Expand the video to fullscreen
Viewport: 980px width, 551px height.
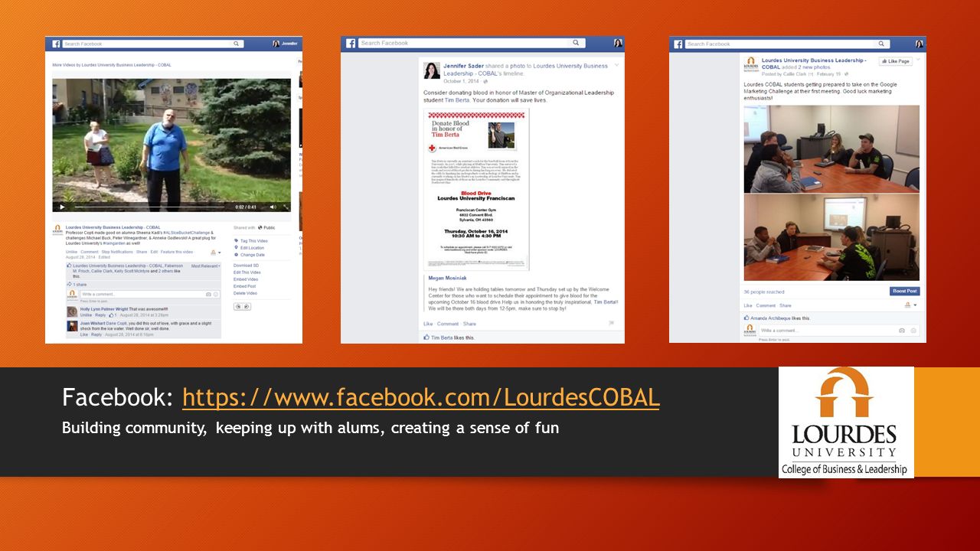pyautogui.click(x=285, y=207)
